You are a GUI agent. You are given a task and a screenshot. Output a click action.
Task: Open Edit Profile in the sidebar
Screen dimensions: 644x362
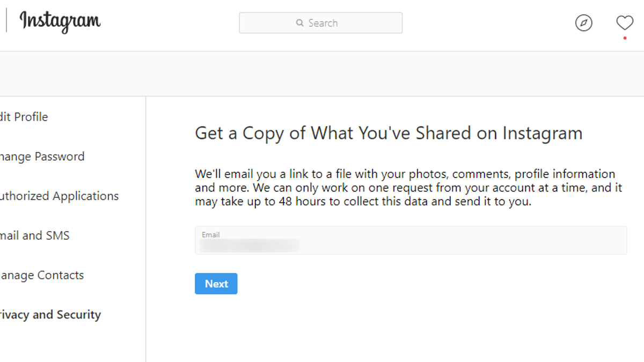(24, 117)
